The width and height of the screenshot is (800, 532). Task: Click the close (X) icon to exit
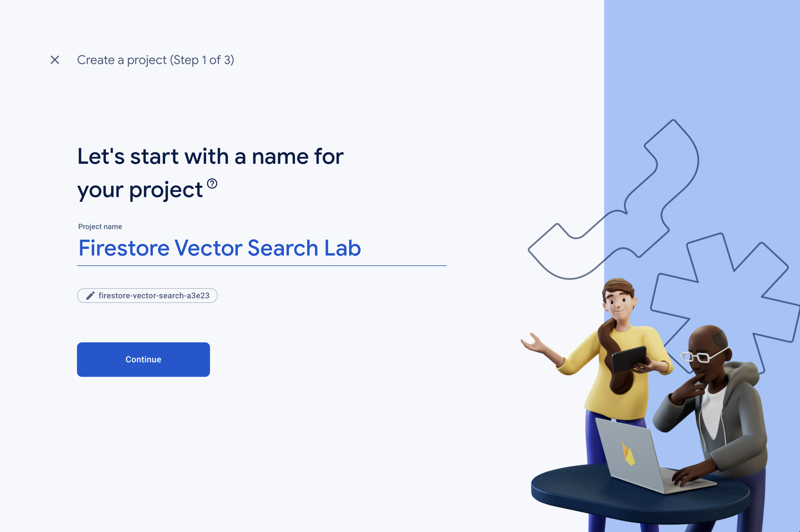pos(54,59)
